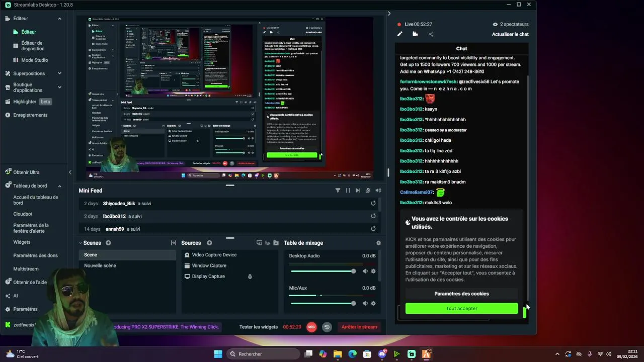Image resolution: width=644 pixels, height=362 pixels.
Task: Replay Ibo3bo312 follow alert
Action: pyautogui.click(x=373, y=216)
